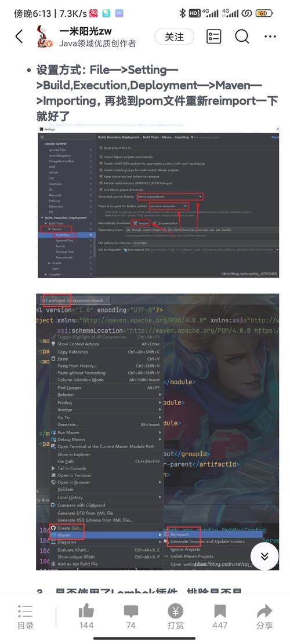The image size is (290, 644).
Task: Tap the Reimport entry in the screenshot
Action: [x=179, y=534]
